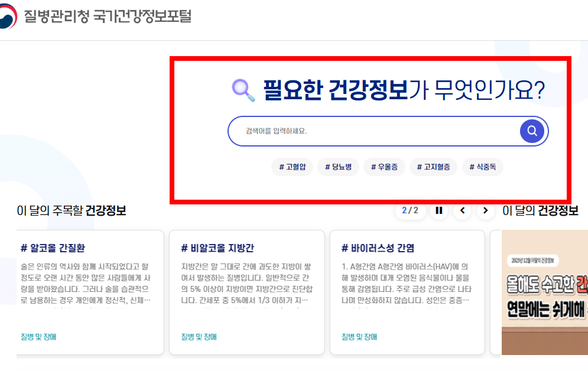Choose the #식중독 quick search tag
Screen dimensions: 588x371
(x=482, y=167)
